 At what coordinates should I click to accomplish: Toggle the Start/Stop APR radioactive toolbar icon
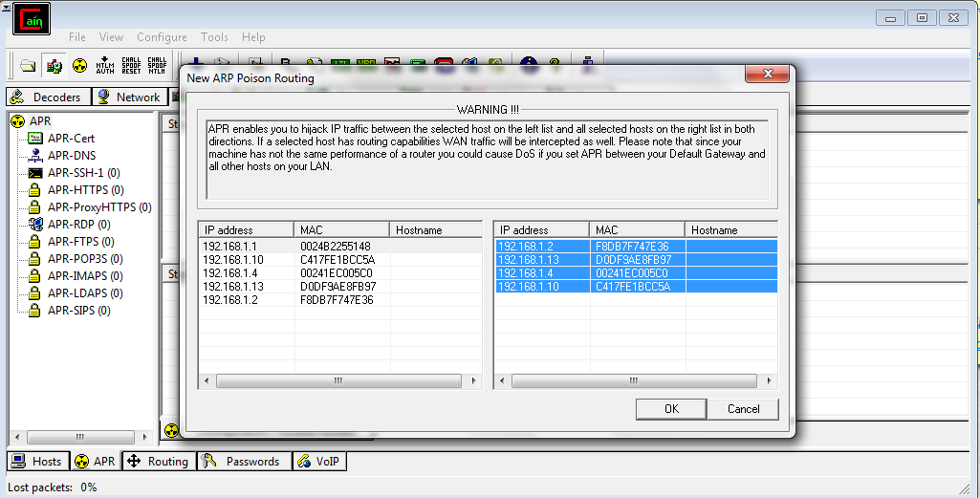79,65
